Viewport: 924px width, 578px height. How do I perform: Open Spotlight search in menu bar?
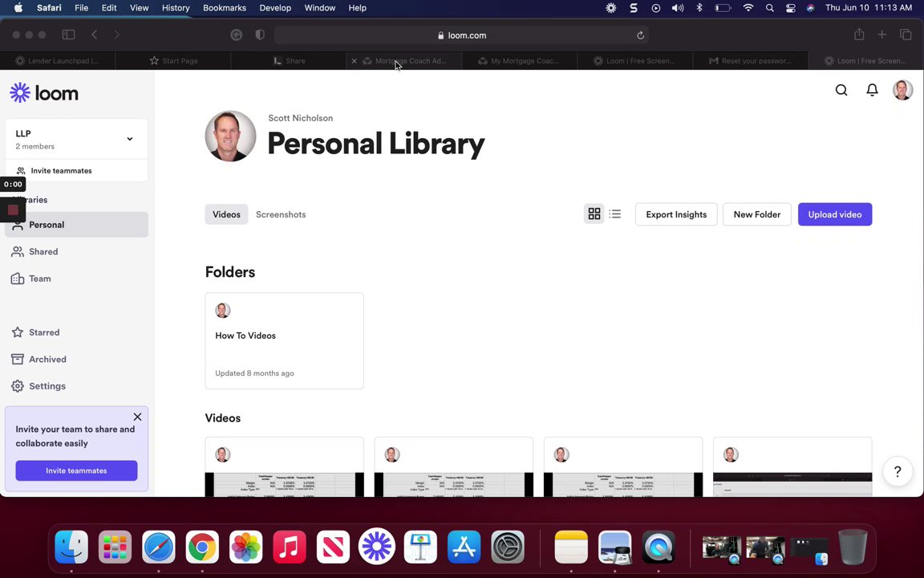click(770, 8)
